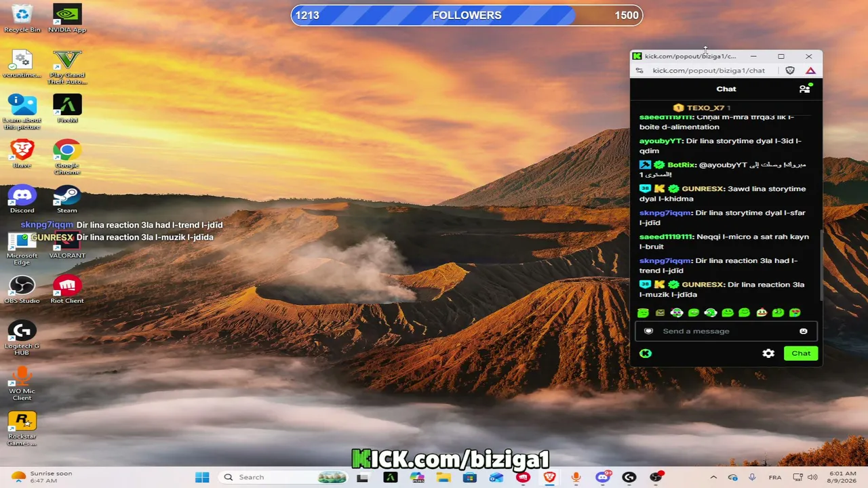Select the Google Chrome desktop shortcut
Viewport: 868px width, 488px height.
click(x=67, y=157)
